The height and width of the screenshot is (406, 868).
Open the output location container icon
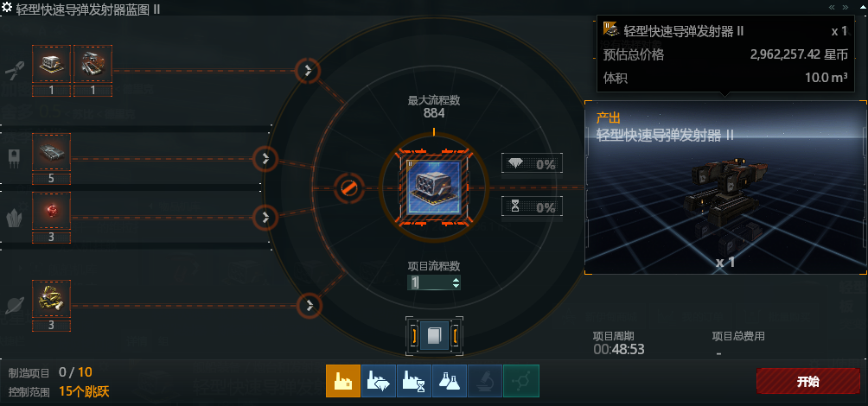tap(434, 335)
